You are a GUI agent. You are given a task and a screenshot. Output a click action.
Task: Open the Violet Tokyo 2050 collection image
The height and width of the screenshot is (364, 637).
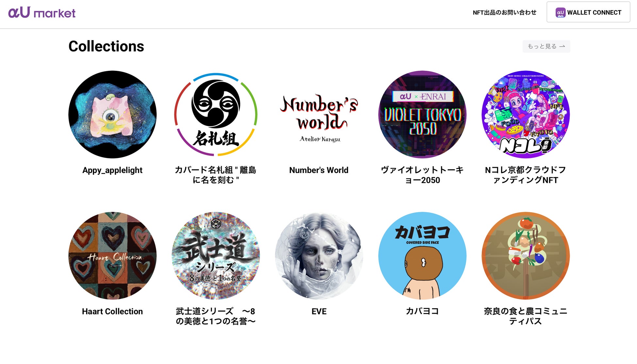point(422,114)
